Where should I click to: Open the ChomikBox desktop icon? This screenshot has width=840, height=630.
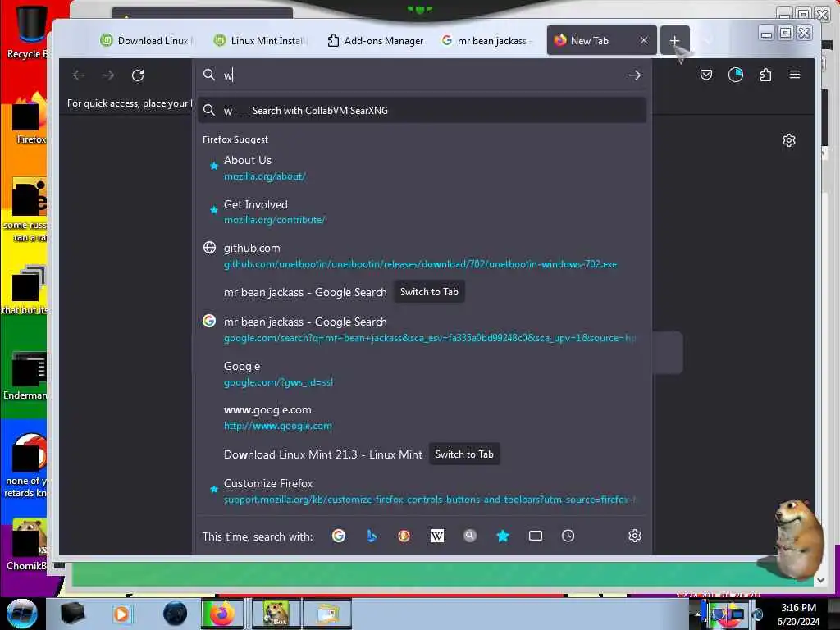(x=27, y=546)
